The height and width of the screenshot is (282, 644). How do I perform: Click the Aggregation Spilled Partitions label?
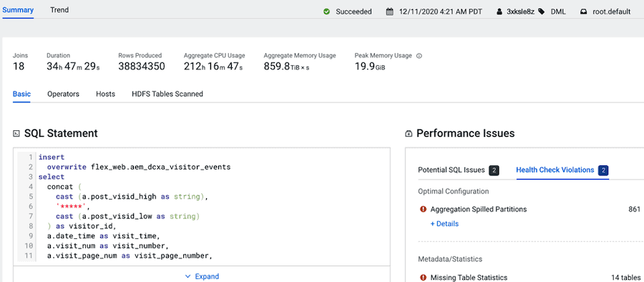479,209
